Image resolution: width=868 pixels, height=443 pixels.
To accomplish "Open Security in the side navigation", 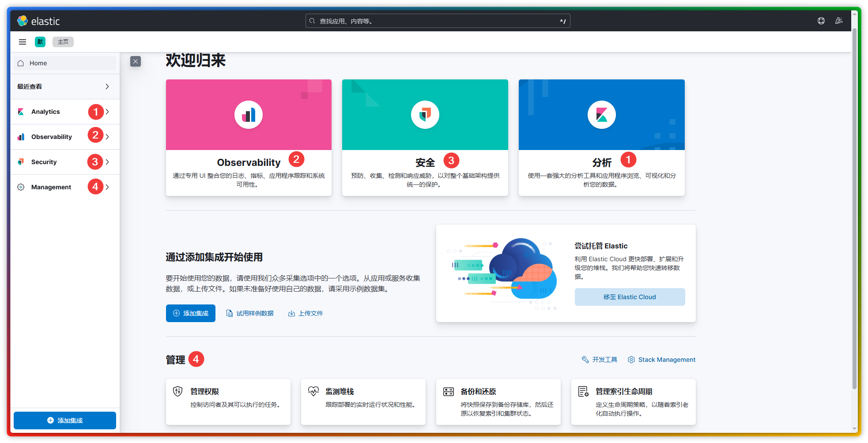I will pyautogui.click(x=44, y=162).
